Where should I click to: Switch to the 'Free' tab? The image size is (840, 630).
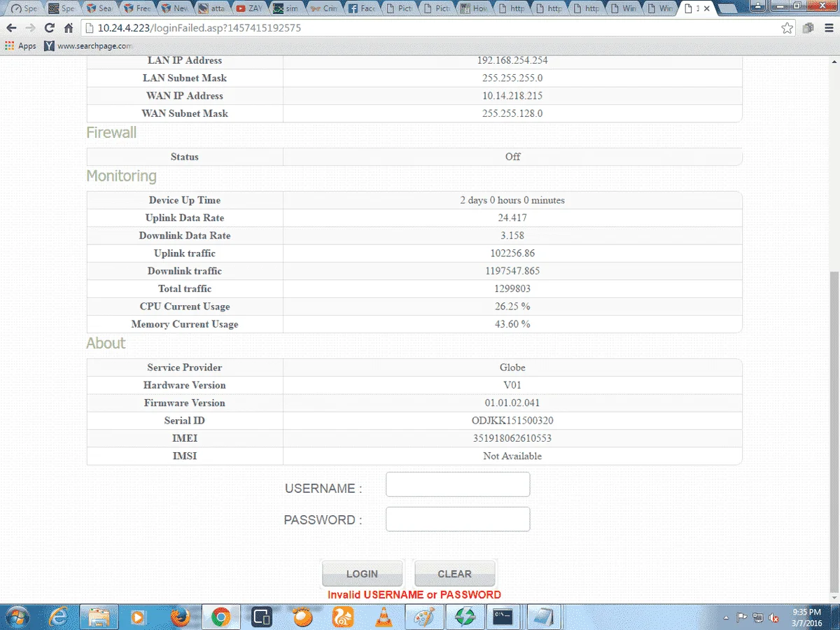click(x=137, y=9)
